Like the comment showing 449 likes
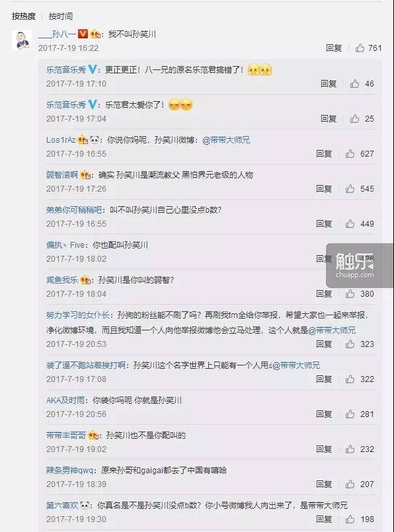 tap(350, 223)
